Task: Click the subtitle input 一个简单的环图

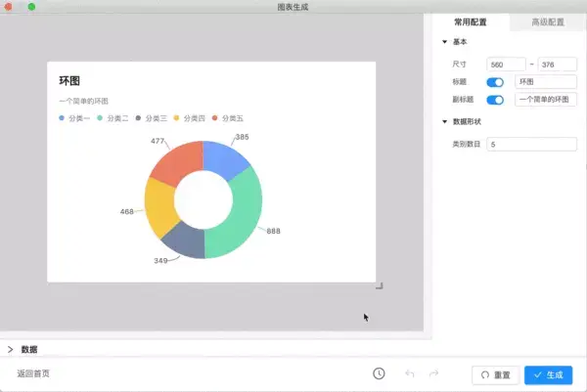Action: (x=546, y=100)
